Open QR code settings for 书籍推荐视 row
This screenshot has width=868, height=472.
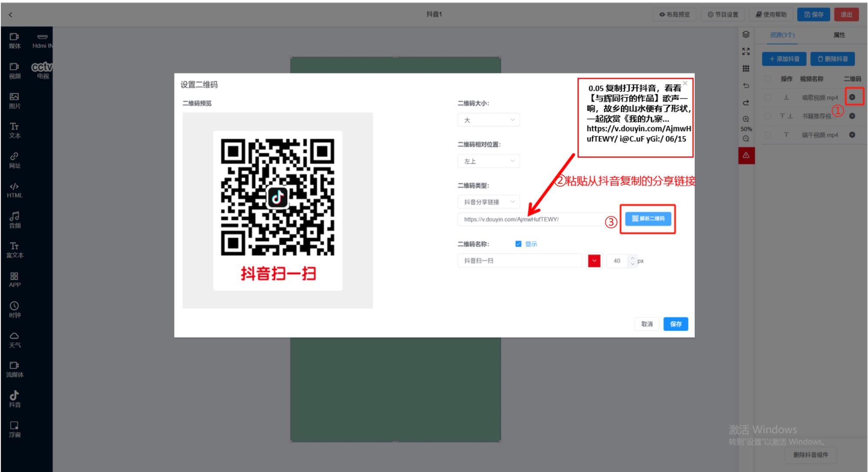point(852,116)
